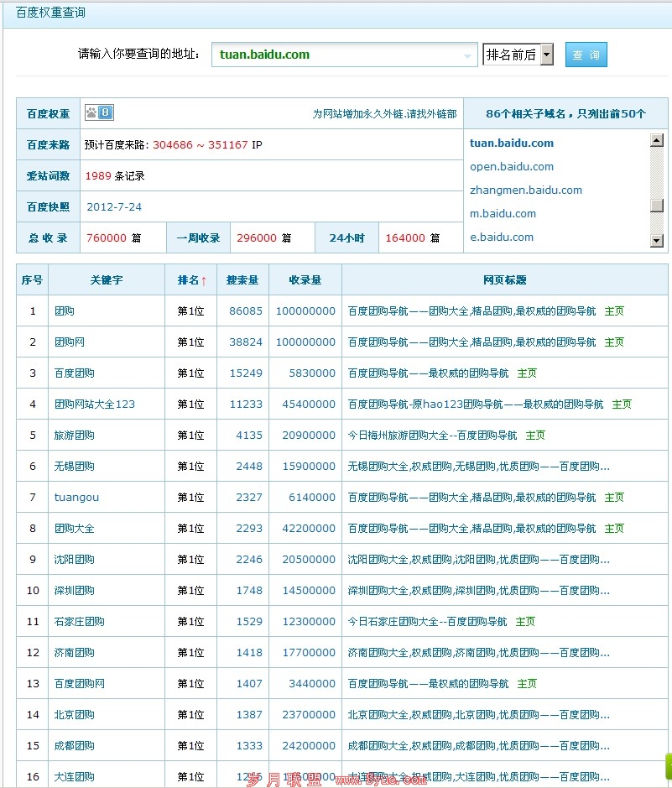Viewport: 672px width, 788px height.
Task: Open the 团购大全 keyword link
Action: pos(75,529)
